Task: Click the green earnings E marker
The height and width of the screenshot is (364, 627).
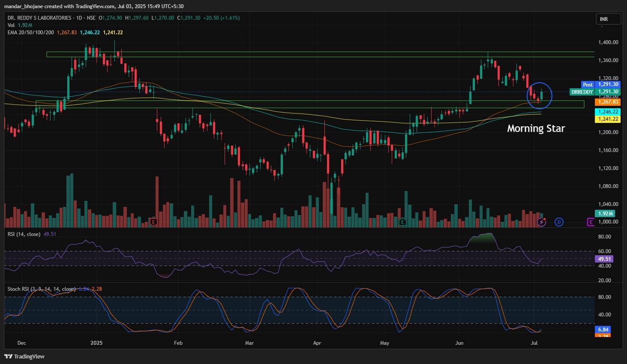Action: [402, 222]
